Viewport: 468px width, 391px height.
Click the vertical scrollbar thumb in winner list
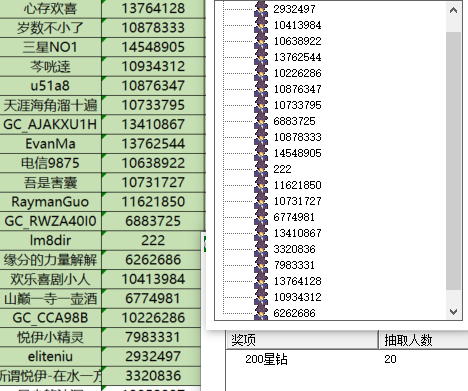pos(453,161)
